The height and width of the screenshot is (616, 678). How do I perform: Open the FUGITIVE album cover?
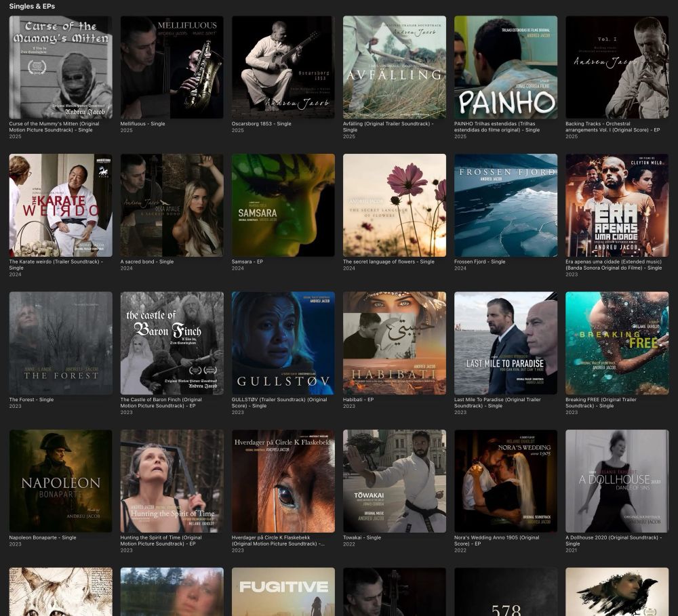[283, 592]
